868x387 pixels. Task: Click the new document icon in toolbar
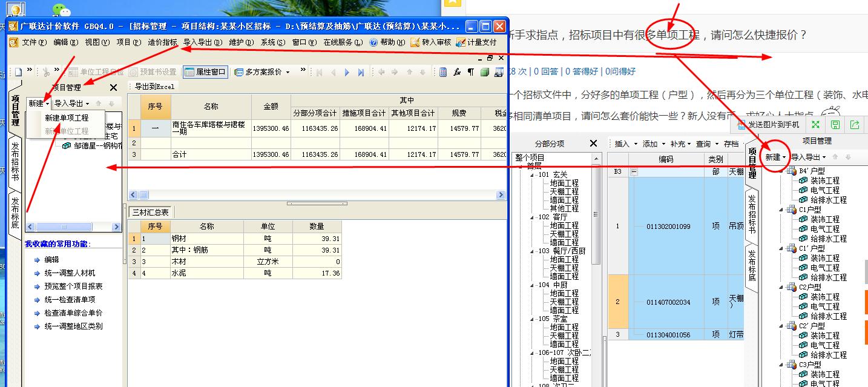click(x=18, y=72)
